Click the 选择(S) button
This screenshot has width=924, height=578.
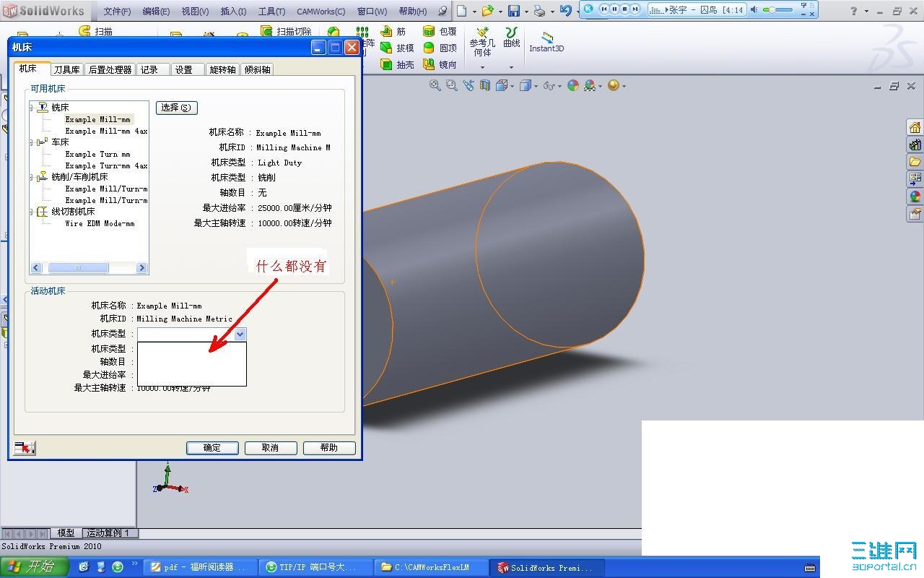[x=177, y=108]
